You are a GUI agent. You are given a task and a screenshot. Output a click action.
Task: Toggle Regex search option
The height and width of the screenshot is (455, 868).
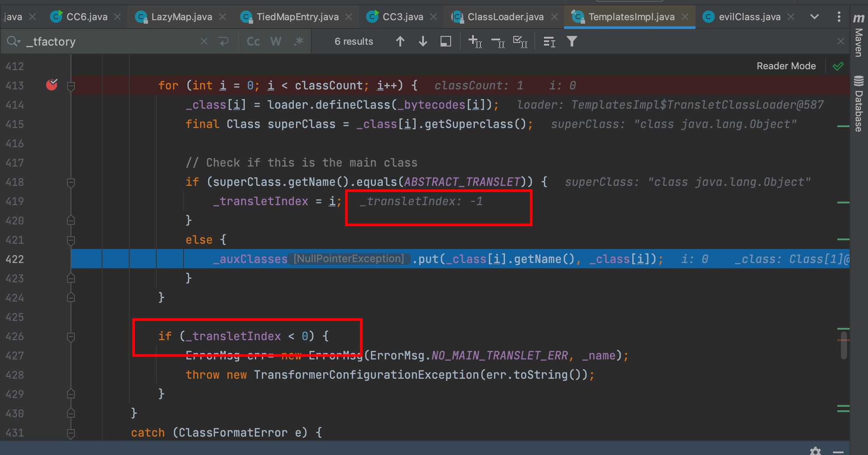click(299, 41)
